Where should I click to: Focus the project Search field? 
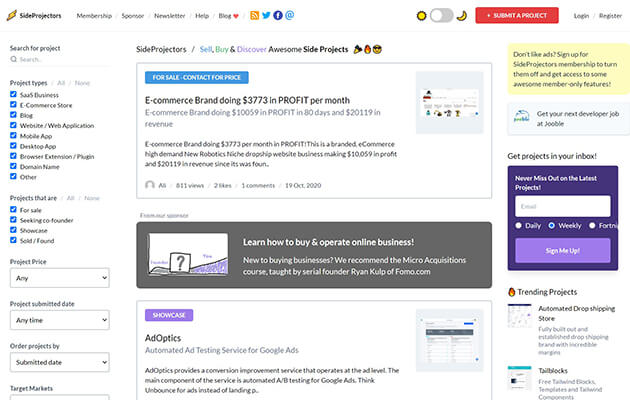(x=60, y=59)
